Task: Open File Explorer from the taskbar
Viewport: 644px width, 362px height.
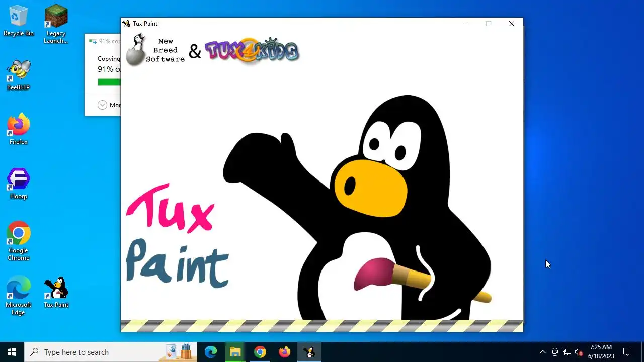Action: coord(235,352)
